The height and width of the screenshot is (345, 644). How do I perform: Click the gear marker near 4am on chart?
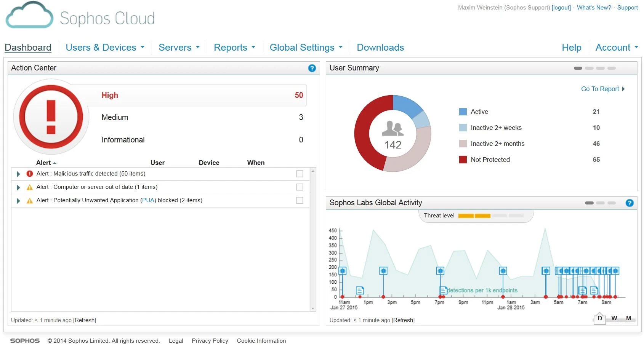tap(546, 271)
